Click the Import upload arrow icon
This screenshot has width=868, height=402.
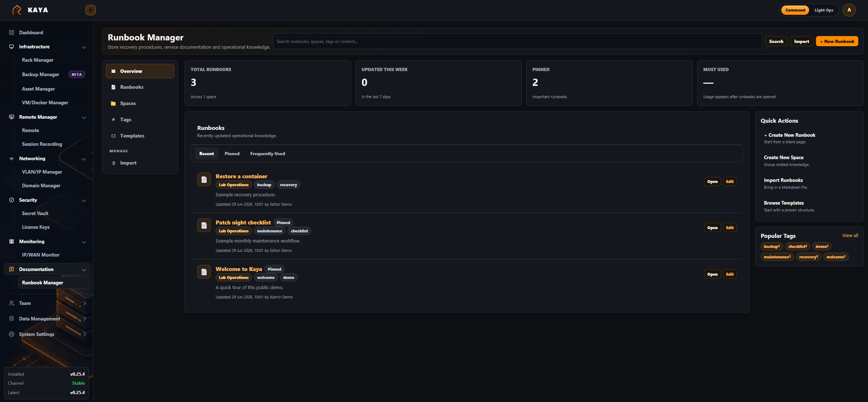113,163
